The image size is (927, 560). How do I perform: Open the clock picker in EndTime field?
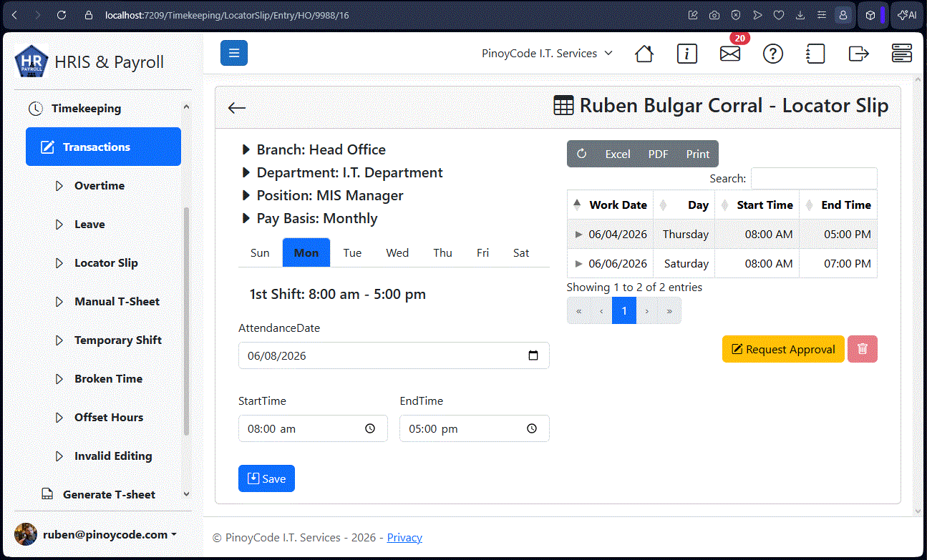(532, 428)
